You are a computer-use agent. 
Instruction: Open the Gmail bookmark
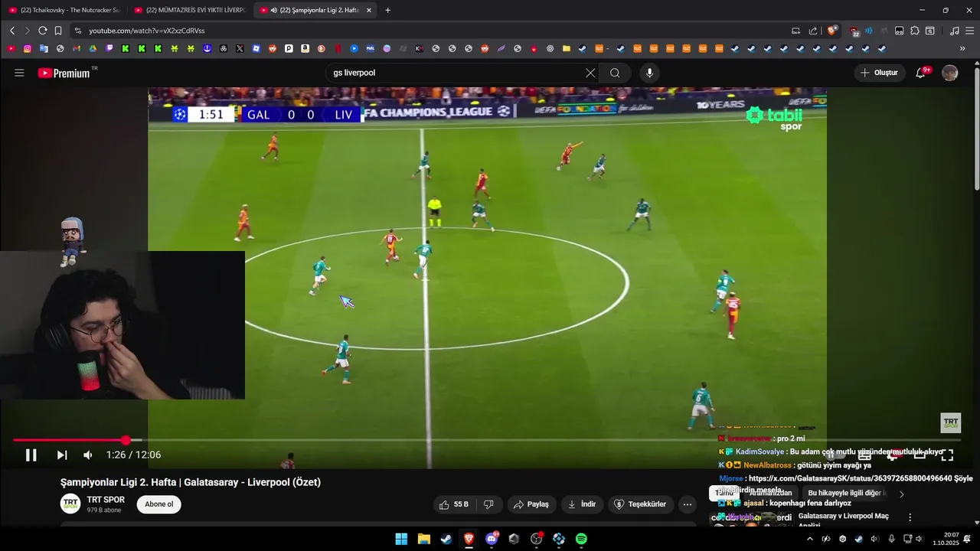[77, 48]
